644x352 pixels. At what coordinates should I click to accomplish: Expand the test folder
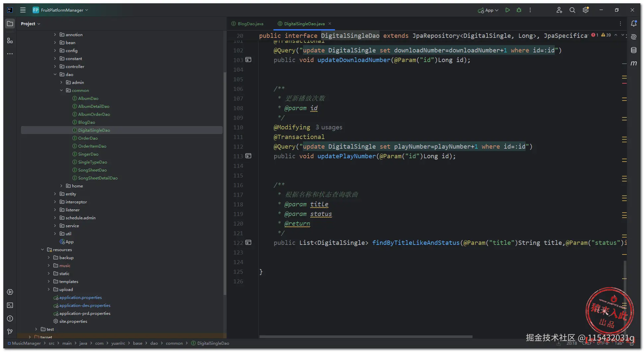[36, 329]
